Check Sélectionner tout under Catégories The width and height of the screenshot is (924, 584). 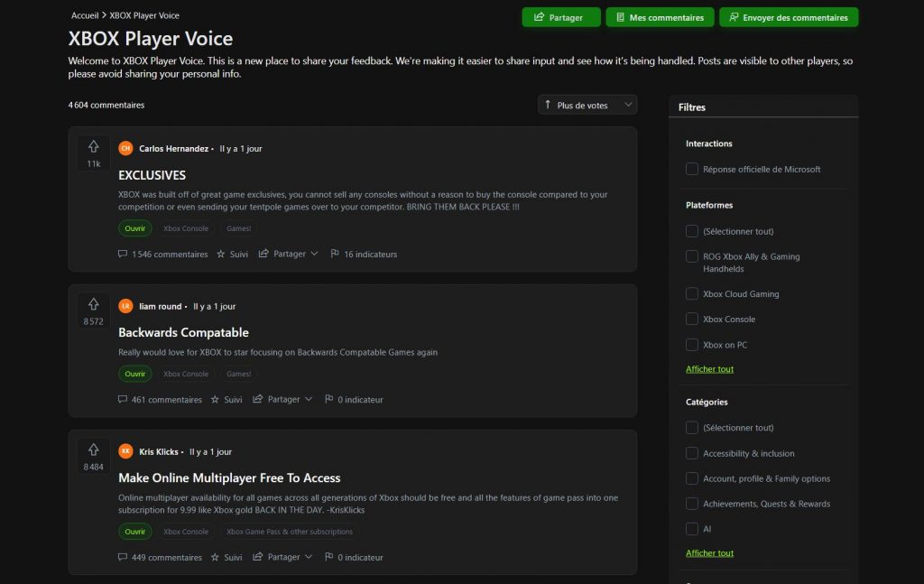click(692, 428)
